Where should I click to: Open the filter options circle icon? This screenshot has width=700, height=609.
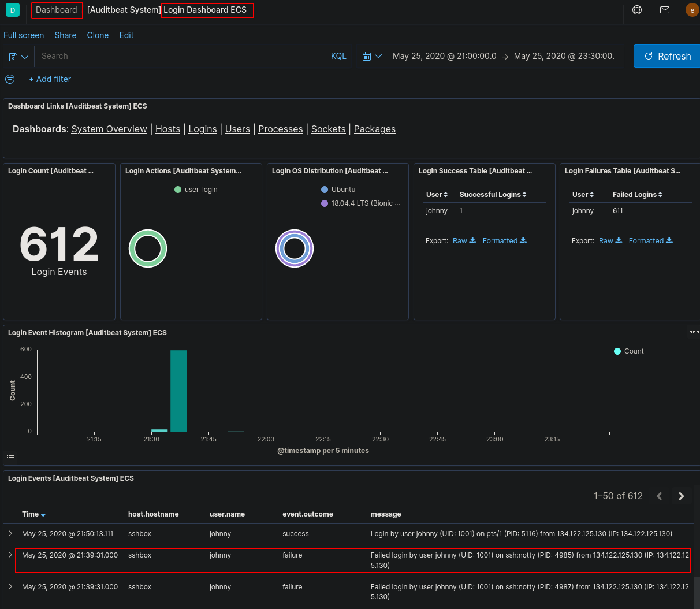click(10, 79)
